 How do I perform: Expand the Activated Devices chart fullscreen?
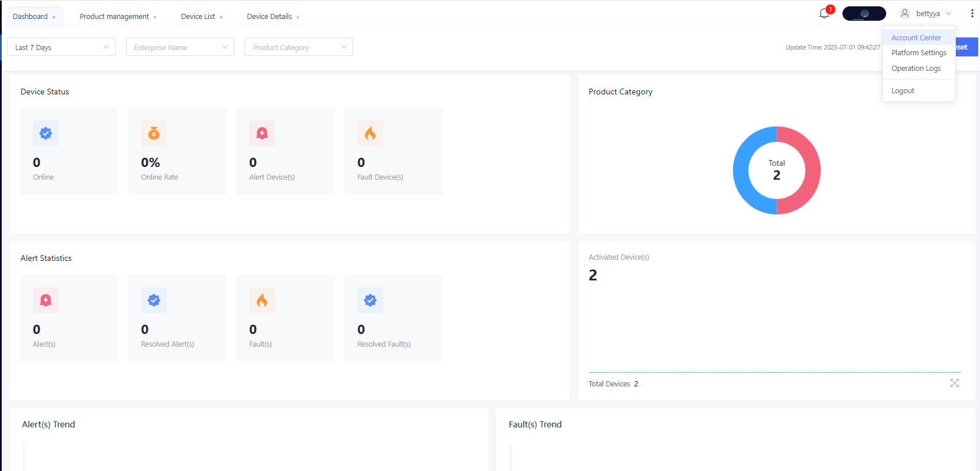click(954, 383)
